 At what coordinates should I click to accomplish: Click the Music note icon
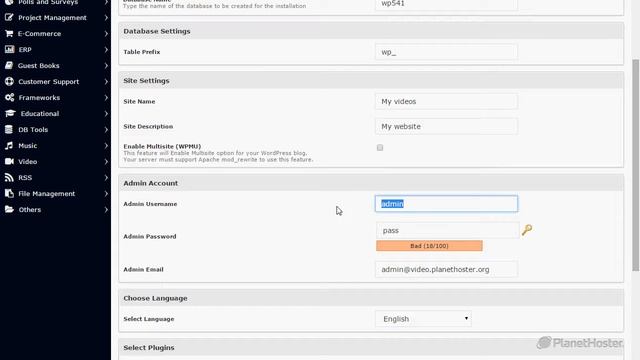(x=9, y=145)
